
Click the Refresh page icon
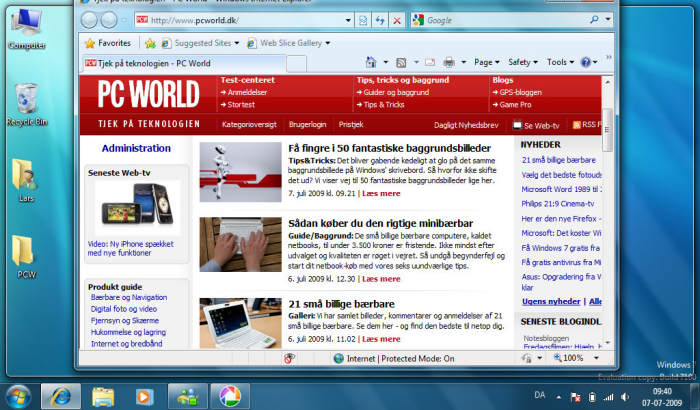pos(380,21)
